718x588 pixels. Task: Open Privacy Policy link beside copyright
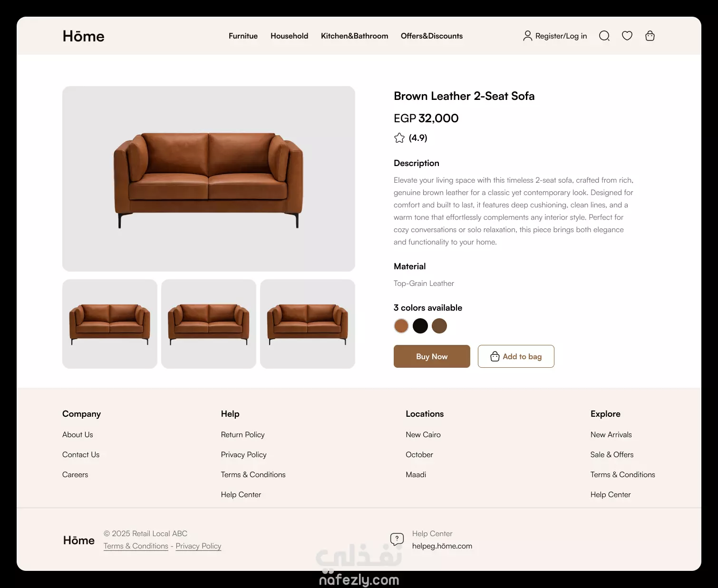click(198, 546)
